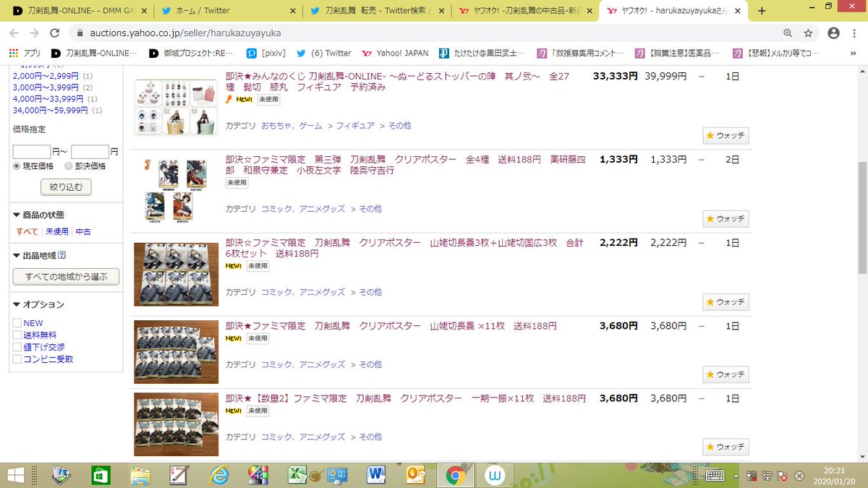Bookmark this page with the star icon
Screen dimensions: 868x488
pos(809,33)
